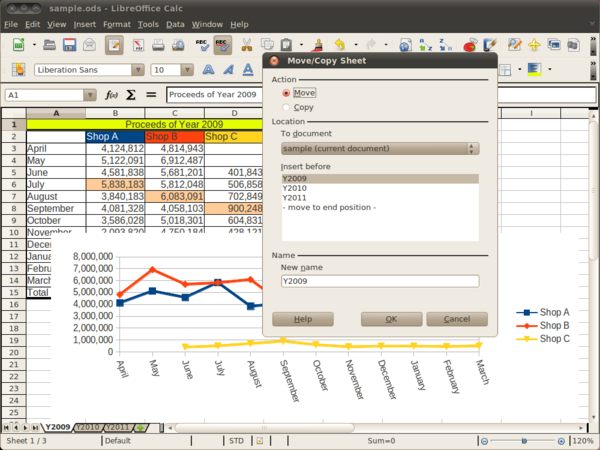The image size is (600, 450).
Task: Open the font name dropdown
Action: coord(139,70)
